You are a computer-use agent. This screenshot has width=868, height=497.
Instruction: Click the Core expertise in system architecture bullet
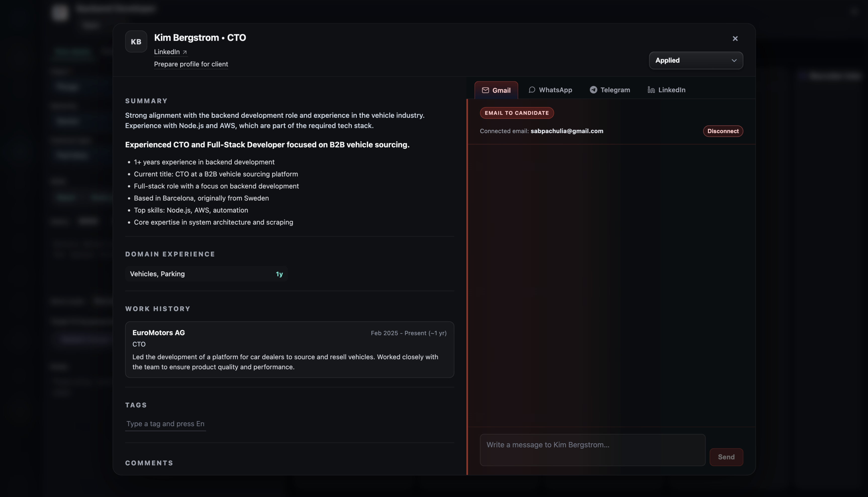213,222
